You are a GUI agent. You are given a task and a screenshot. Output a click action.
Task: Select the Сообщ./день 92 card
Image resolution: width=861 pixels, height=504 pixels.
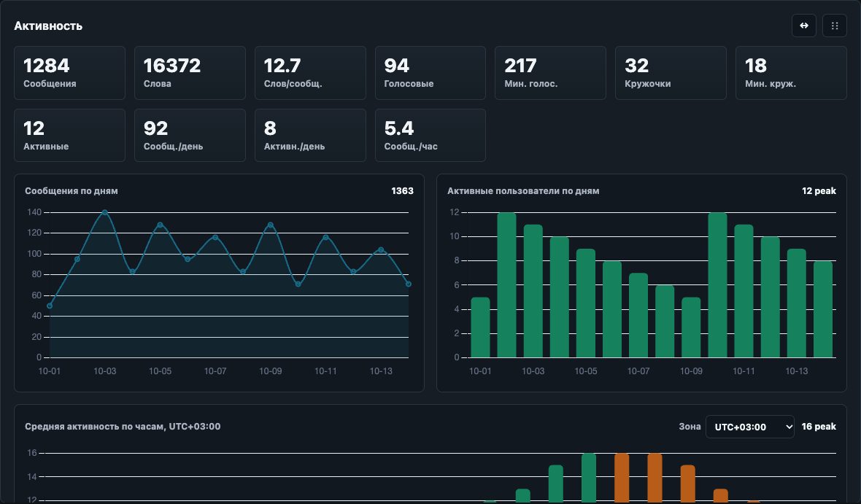(x=190, y=135)
